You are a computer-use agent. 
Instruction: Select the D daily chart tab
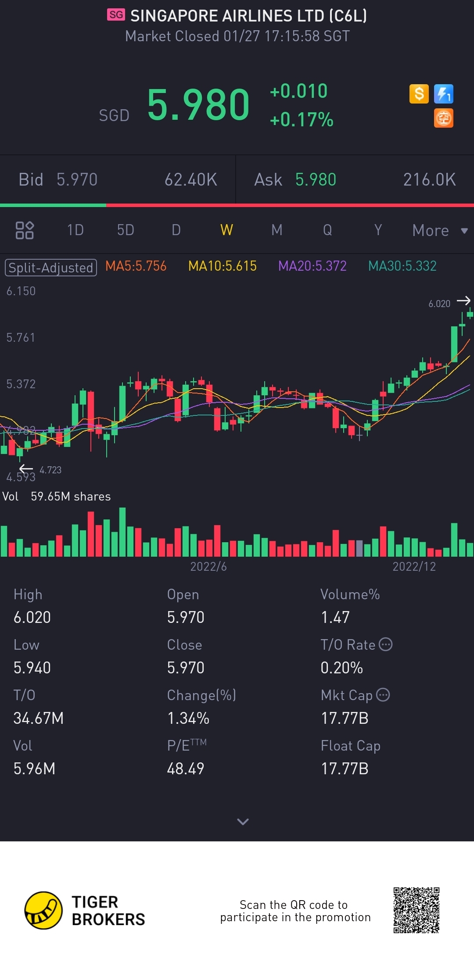pos(176,230)
